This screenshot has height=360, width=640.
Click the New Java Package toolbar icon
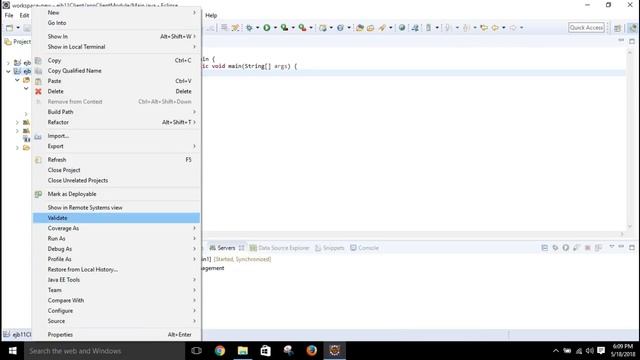[323, 28]
